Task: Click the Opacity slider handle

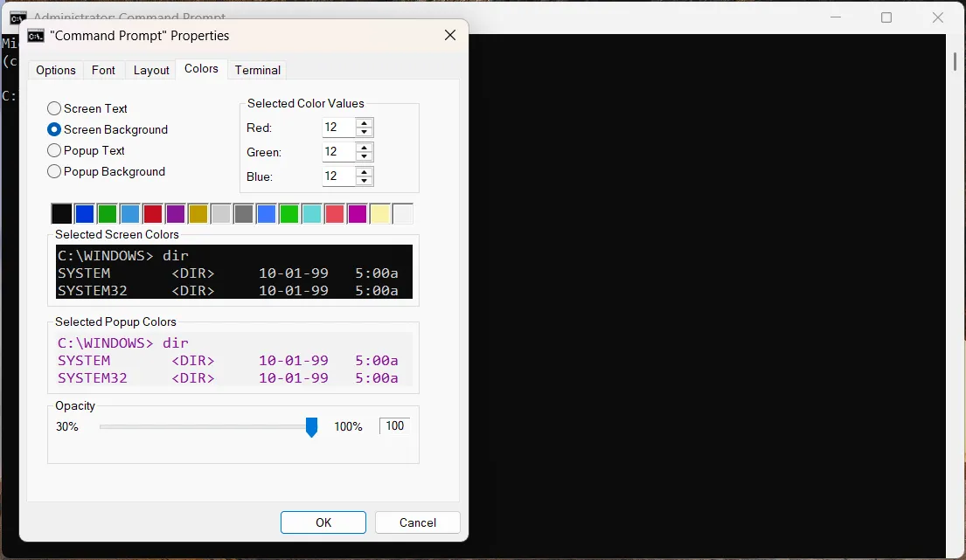Action: point(311,426)
